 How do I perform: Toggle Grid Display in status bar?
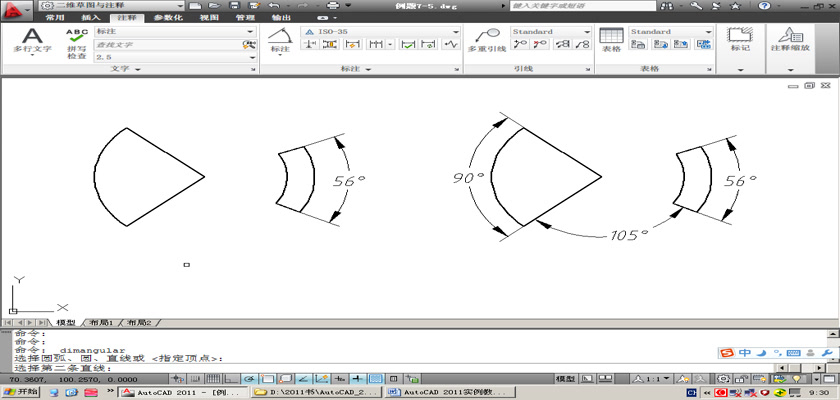coord(213,379)
